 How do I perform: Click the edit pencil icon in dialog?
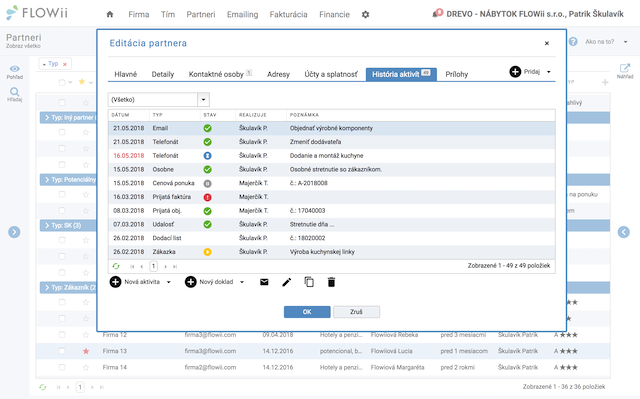(287, 282)
